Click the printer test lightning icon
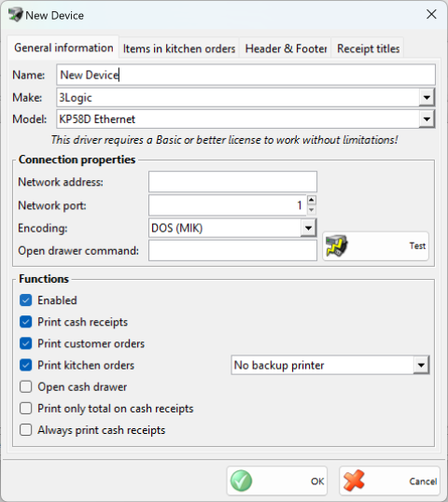Image resolution: width=448 pixels, height=502 pixels. click(x=336, y=245)
